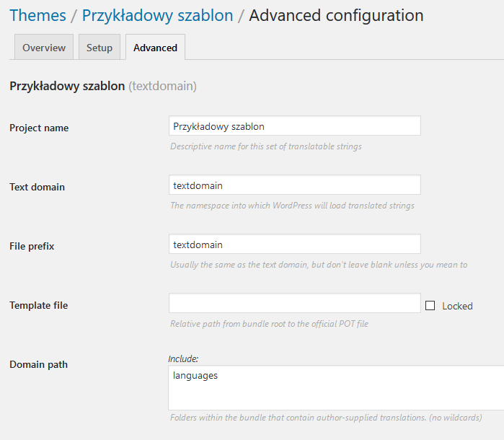
Task: Click the Project name input field
Action: tap(294, 126)
